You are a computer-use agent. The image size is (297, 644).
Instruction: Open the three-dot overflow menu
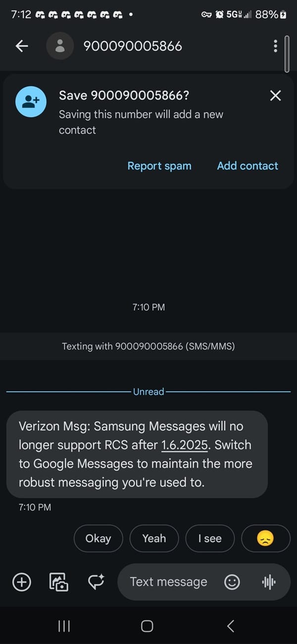click(x=275, y=46)
